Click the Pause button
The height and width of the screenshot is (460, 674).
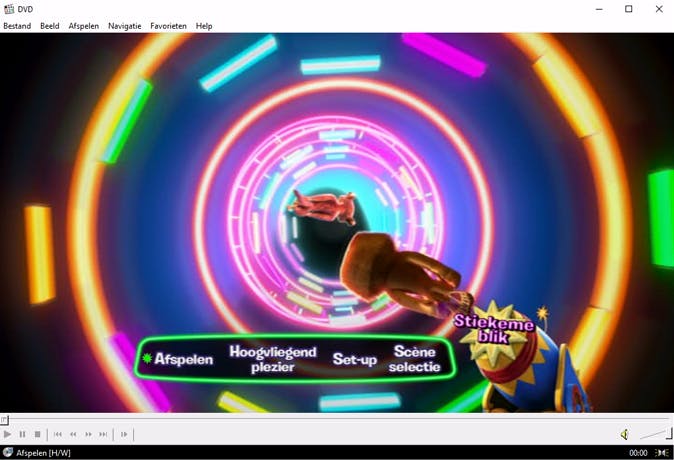[x=23, y=435]
